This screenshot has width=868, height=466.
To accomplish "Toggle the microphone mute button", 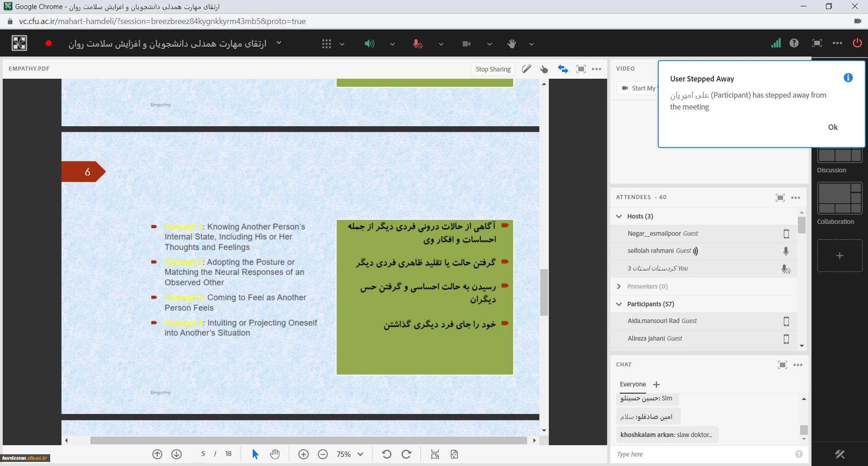I will click(418, 44).
